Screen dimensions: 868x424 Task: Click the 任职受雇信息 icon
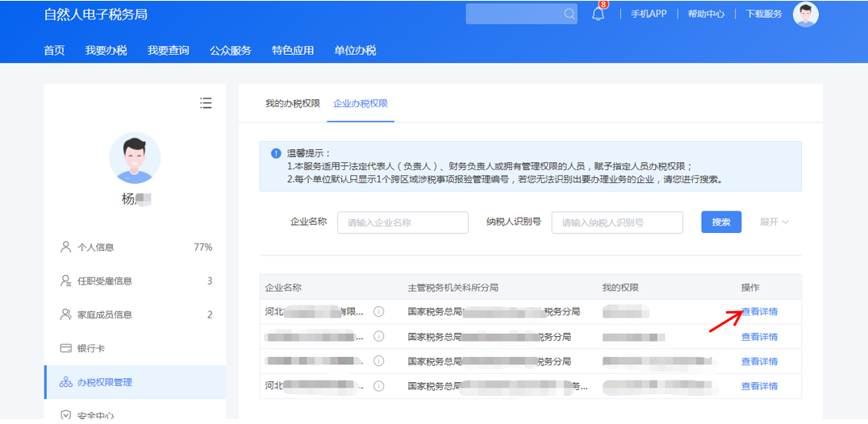(x=66, y=281)
